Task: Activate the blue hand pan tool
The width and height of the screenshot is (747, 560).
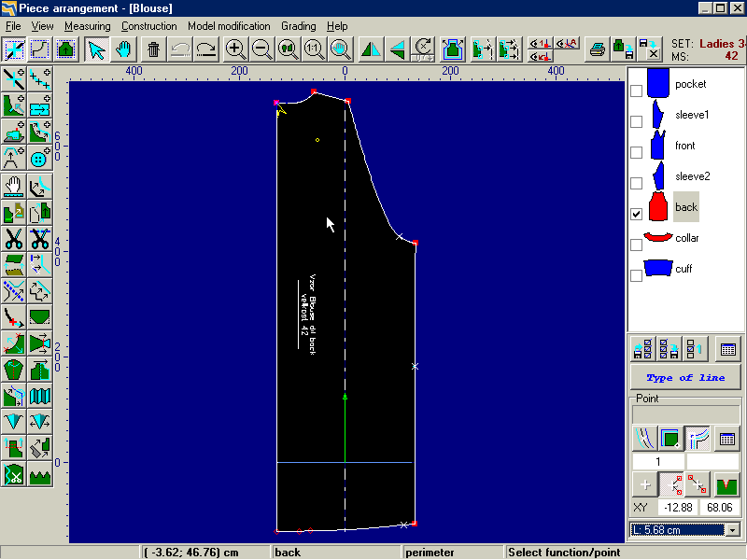Action: coord(123,49)
